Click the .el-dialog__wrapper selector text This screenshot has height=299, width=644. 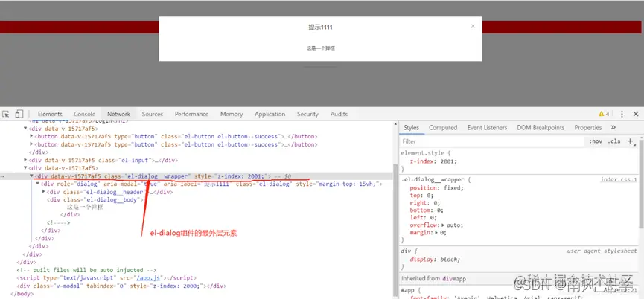pos(433,180)
